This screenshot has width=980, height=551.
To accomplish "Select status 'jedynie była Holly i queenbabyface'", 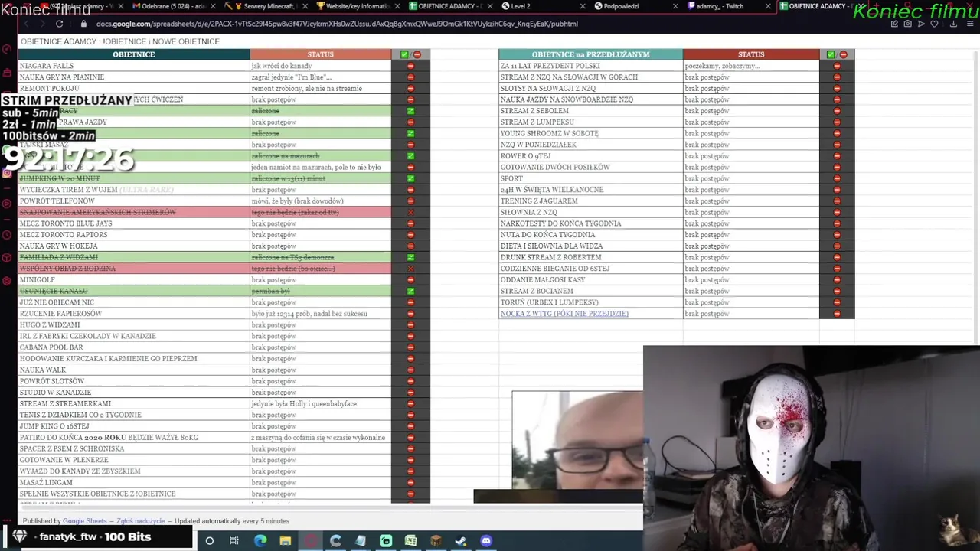I will pos(320,403).
